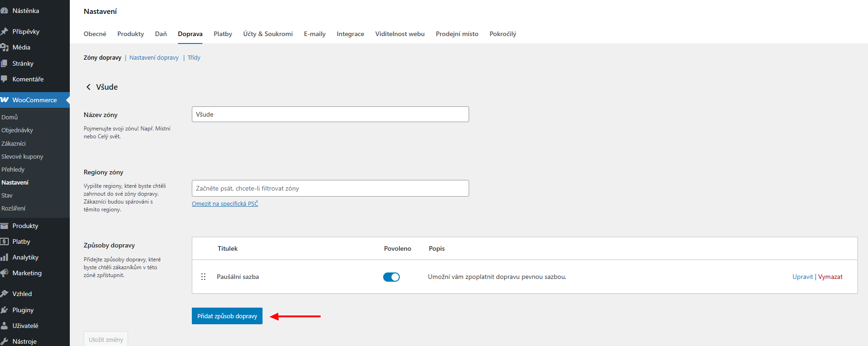The height and width of the screenshot is (346, 868).
Task: Grab the drag handle beside Paušální sazba
Action: click(x=203, y=277)
